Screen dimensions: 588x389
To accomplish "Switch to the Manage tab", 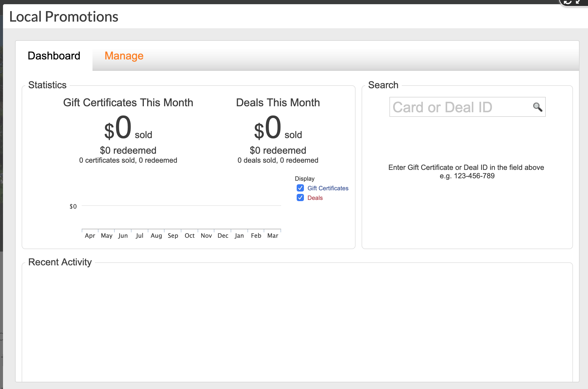I will [x=124, y=56].
